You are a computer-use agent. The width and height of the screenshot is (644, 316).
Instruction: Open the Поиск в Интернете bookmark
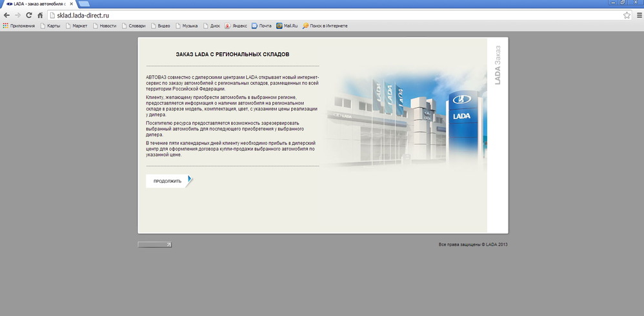pos(325,25)
